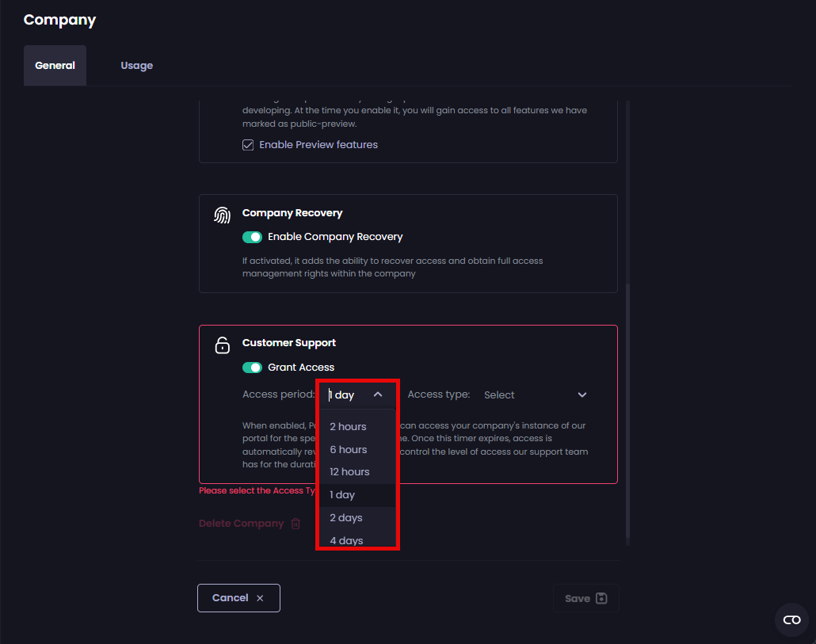Click the circular link icon at bottom right
Image resolution: width=816 pixels, height=644 pixels.
pos(791,620)
